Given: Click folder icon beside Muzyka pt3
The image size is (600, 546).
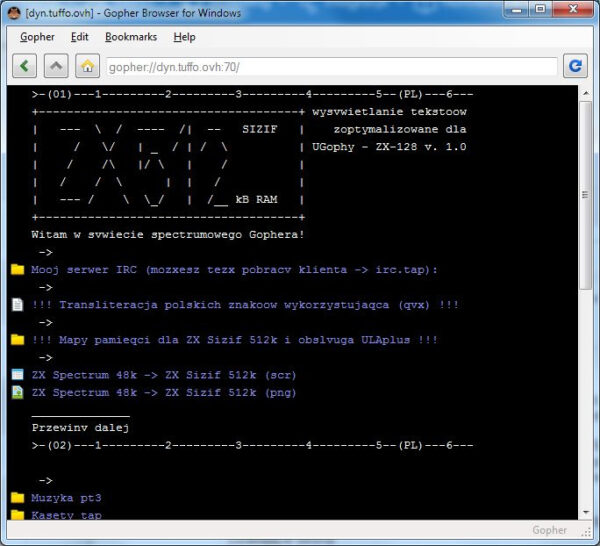Looking at the screenshot, I should (x=17, y=497).
